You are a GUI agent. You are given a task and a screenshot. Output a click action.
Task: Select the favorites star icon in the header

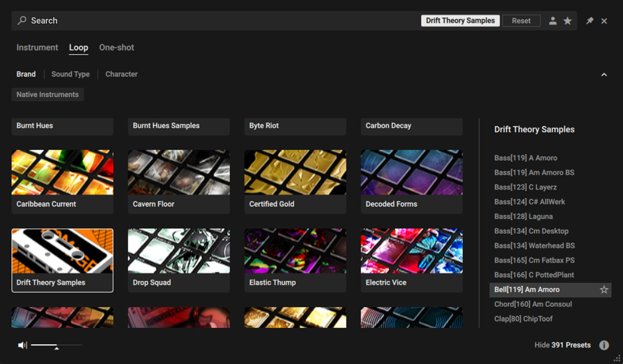[x=568, y=20]
